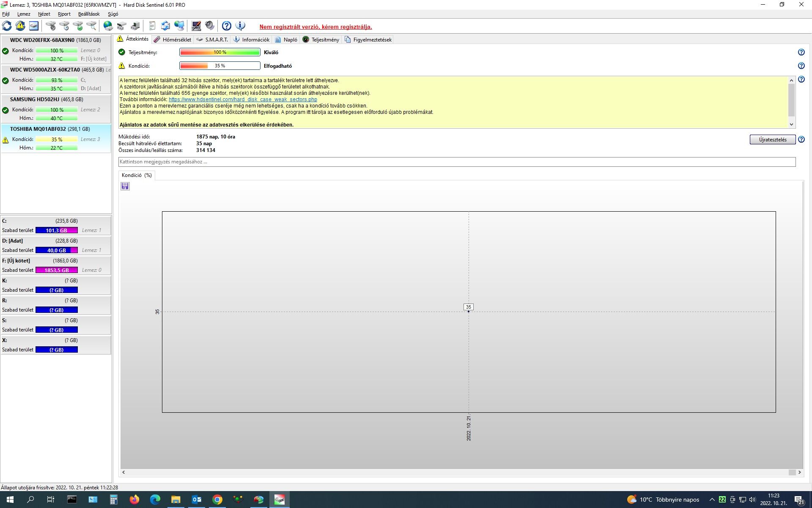Select the SAMSUNG HD502HJ disk

coord(47,99)
